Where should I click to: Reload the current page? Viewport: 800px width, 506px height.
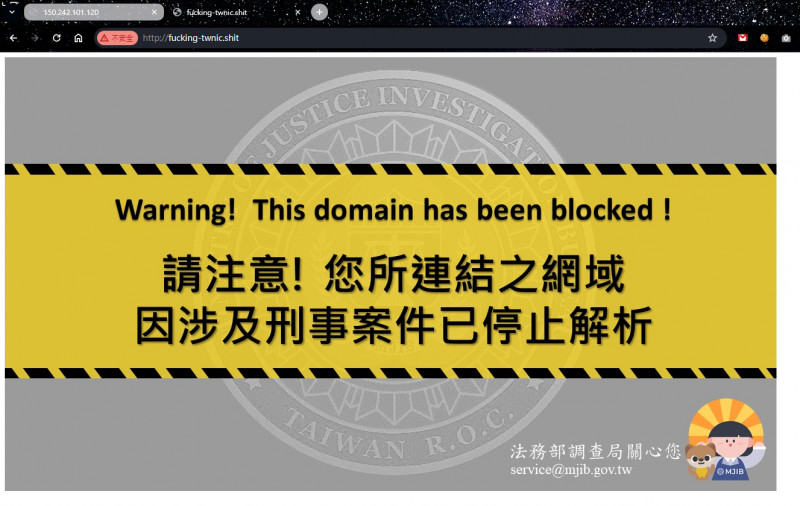(57, 38)
